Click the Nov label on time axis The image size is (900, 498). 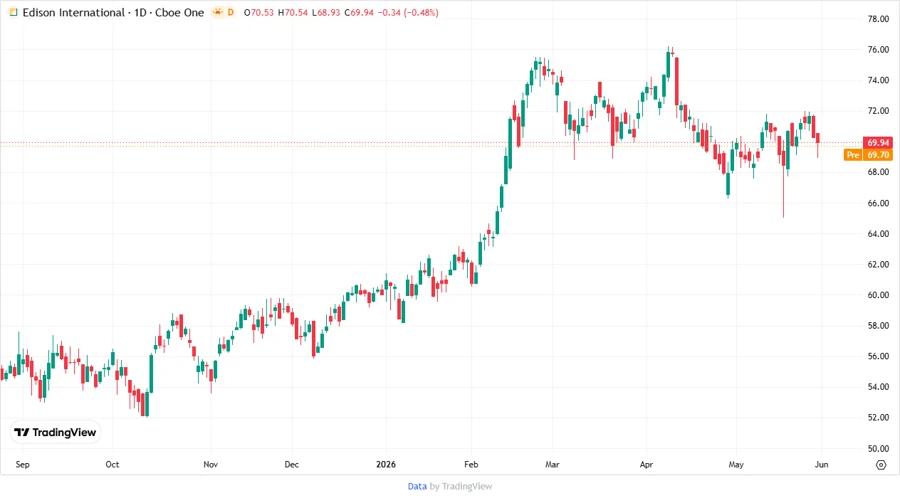(211, 464)
